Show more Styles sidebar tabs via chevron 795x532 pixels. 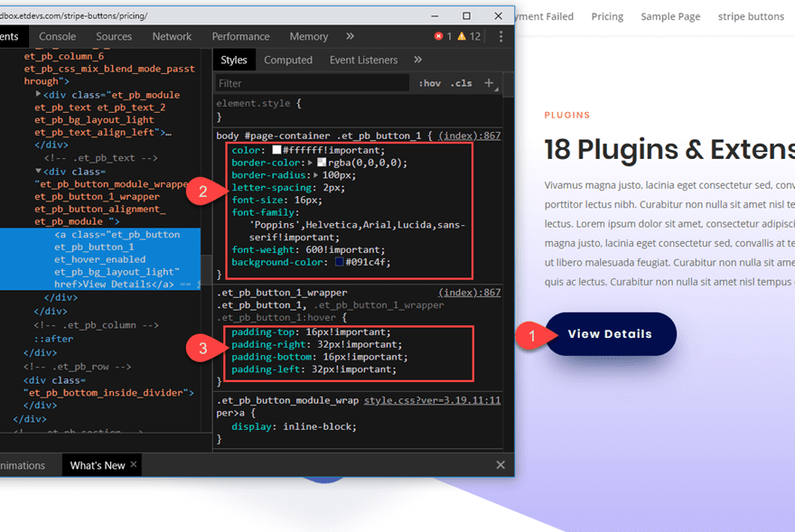coord(417,60)
